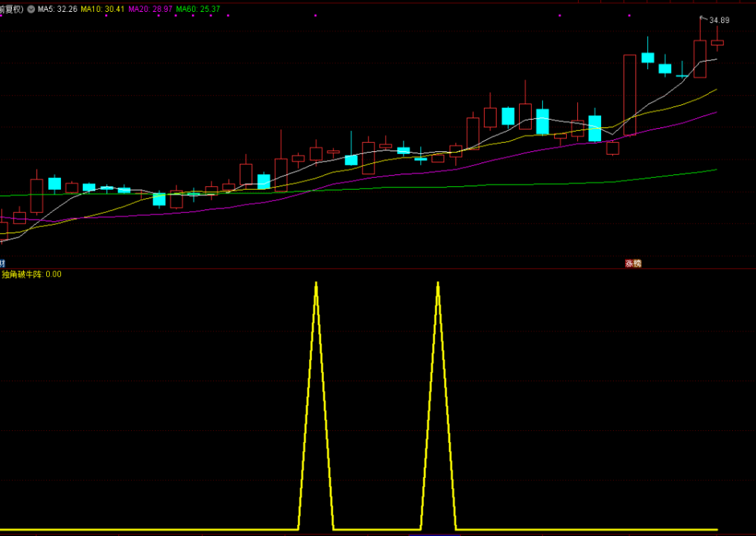Click the right end of magenta MA20 line
Screen dimensions: 756x536
coord(716,112)
